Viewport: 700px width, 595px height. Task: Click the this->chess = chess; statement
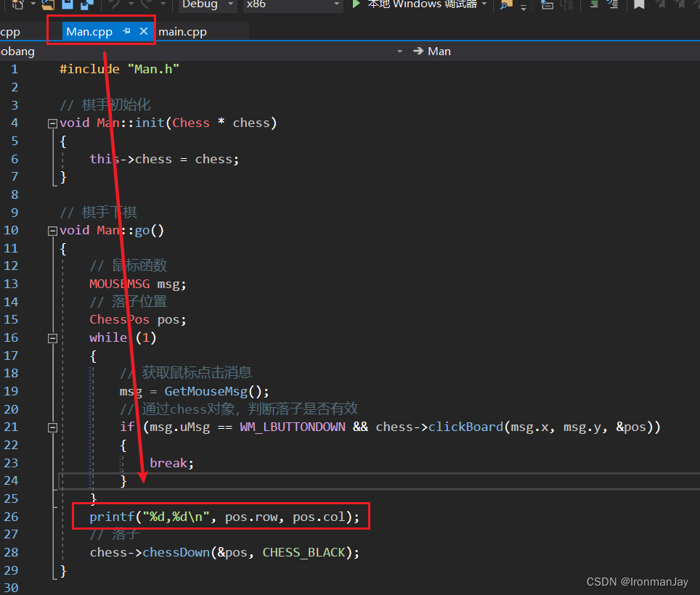click(164, 159)
